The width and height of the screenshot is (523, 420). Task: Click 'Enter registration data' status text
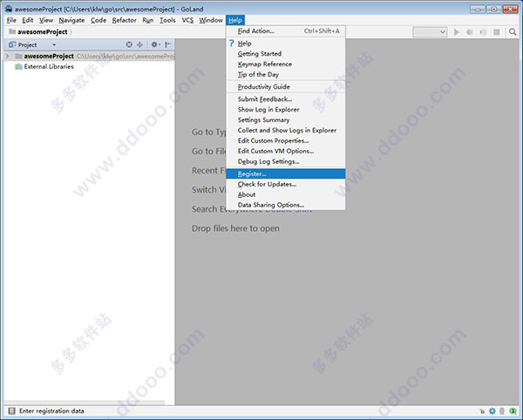(51, 411)
